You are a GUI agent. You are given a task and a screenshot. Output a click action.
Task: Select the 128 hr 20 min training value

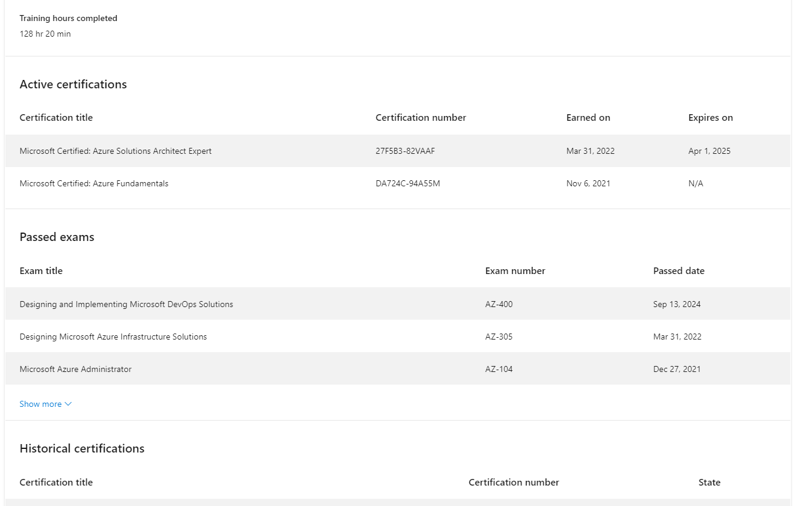tap(45, 34)
